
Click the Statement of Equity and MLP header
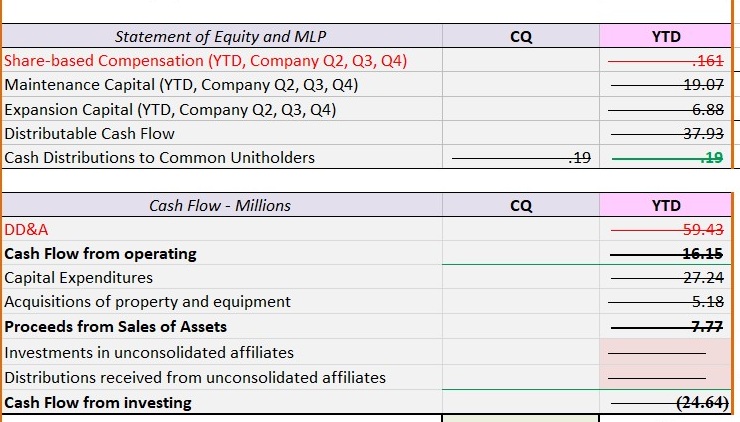click(x=220, y=37)
